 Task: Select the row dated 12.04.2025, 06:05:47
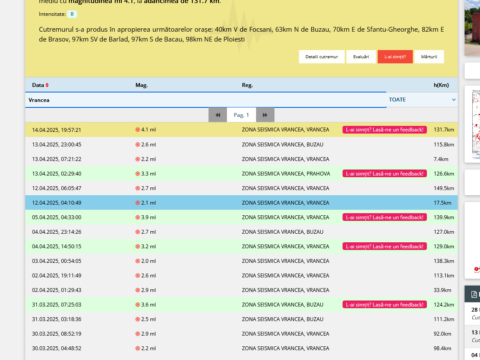point(241,188)
